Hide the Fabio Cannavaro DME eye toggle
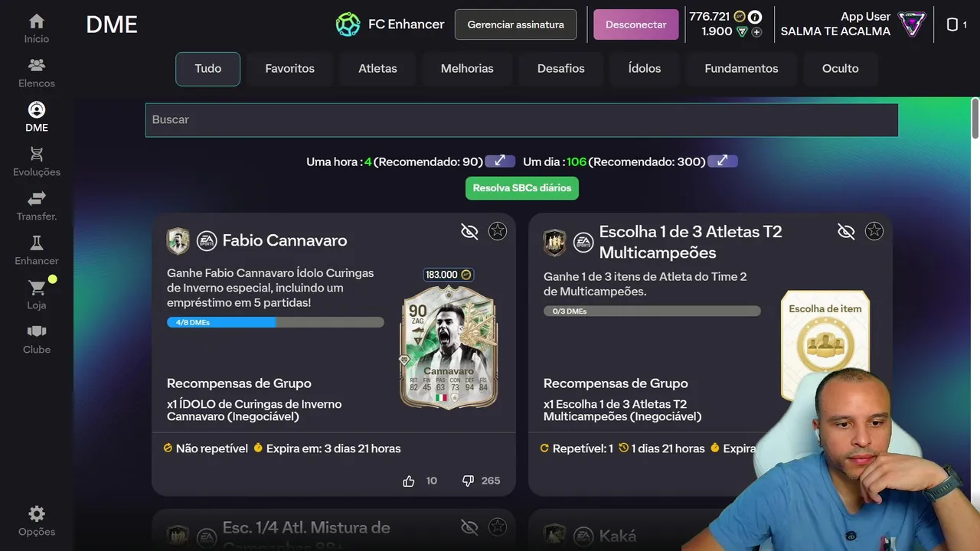980x551 pixels. (x=469, y=231)
